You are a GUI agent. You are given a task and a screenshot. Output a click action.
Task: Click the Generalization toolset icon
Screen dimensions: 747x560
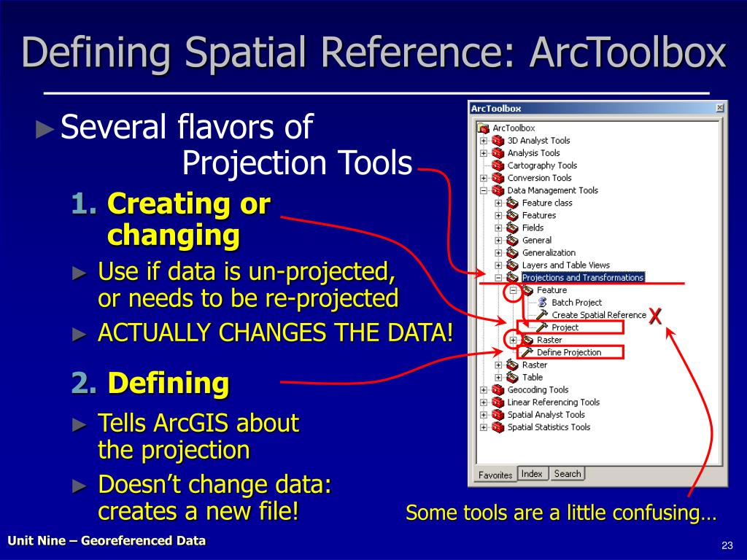point(512,252)
